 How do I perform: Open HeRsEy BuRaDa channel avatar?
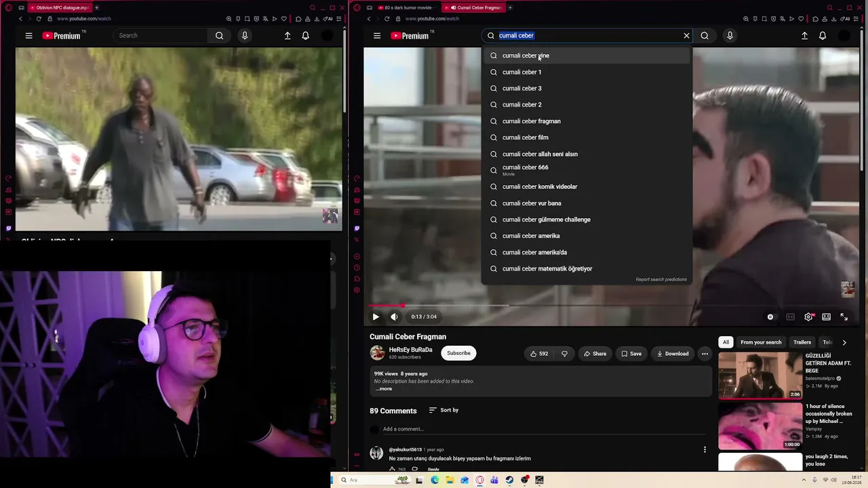point(377,353)
